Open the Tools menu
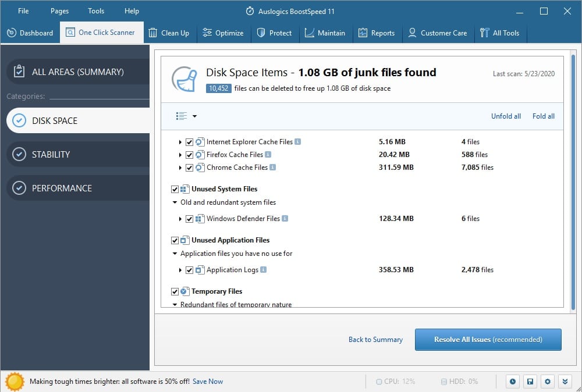Viewport: 582px width, 392px height. click(96, 10)
